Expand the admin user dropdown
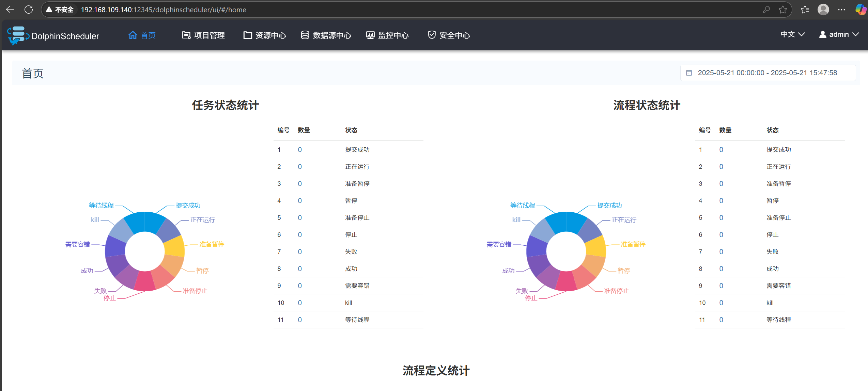Screen dimensions: 868x391 pos(839,34)
